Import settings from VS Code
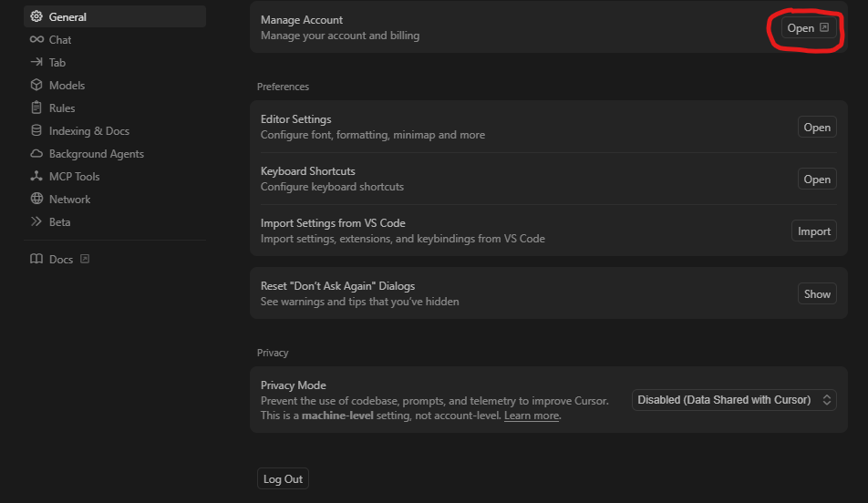 (x=814, y=231)
